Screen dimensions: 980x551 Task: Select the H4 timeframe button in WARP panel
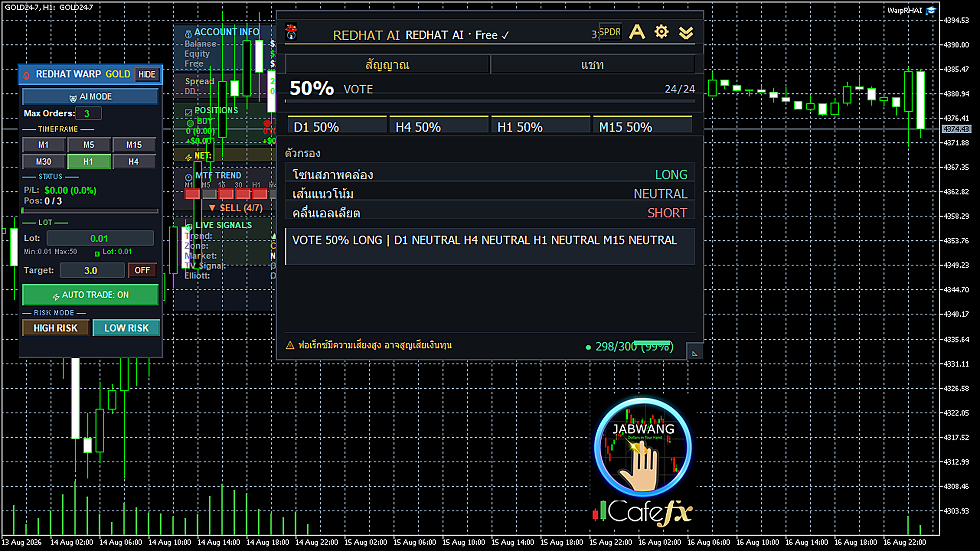point(134,162)
